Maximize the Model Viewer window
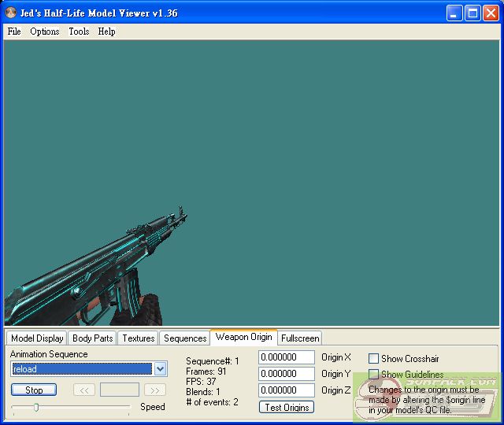The height and width of the screenshot is (425, 504). pos(472,13)
